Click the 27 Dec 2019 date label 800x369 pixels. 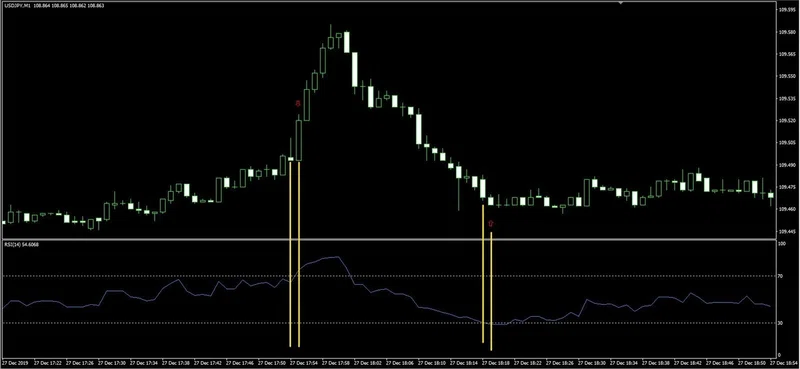[16, 363]
